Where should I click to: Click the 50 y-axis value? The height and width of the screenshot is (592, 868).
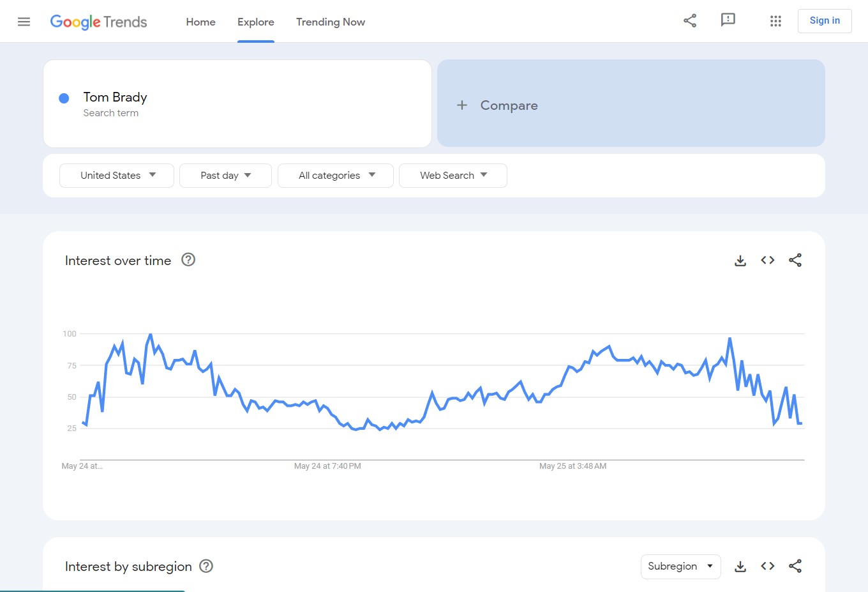coord(71,397)
